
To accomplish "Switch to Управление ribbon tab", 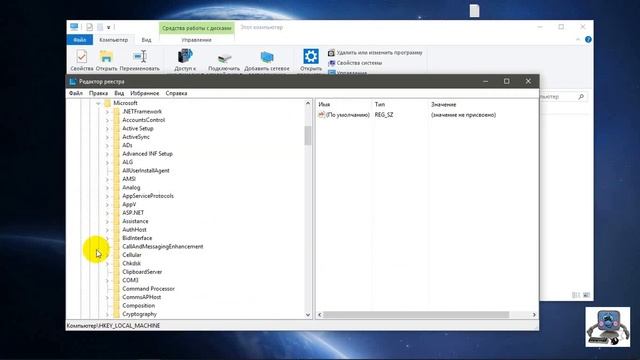I will tap(196, 40).
